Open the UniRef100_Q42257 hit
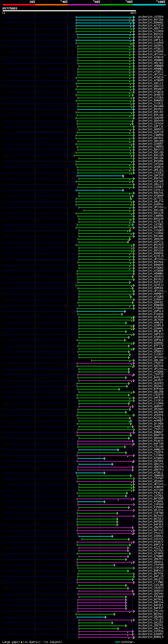The height and width of the screenshot is (644, 168). (151, 623)
